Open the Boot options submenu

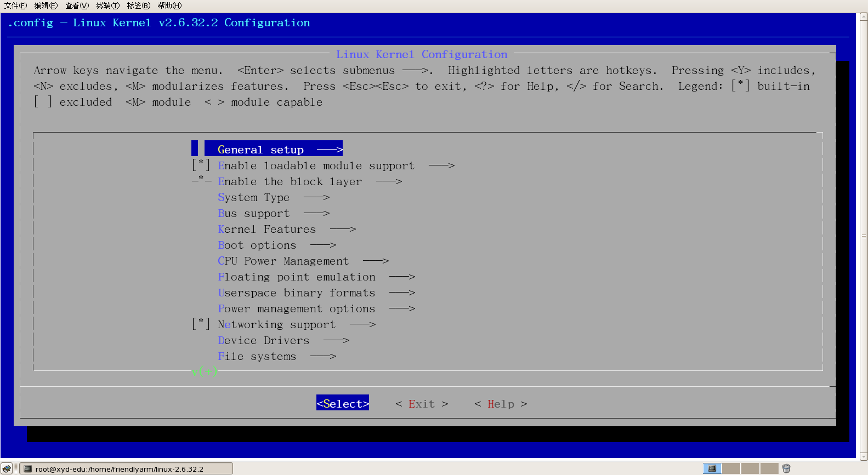click(x=277, y=245)
